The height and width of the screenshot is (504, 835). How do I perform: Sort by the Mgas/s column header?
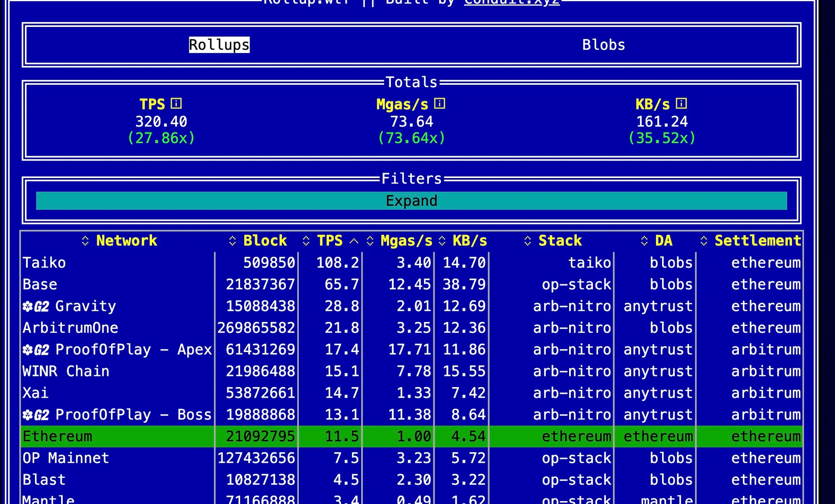point(406,241)
